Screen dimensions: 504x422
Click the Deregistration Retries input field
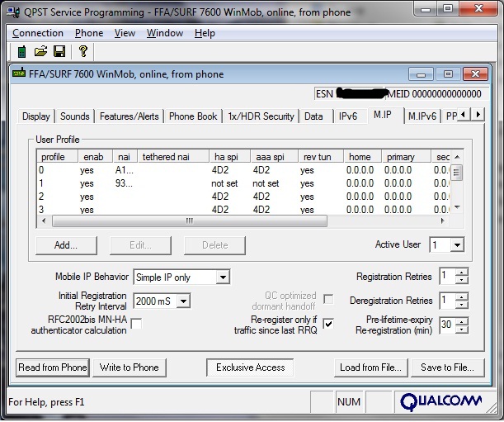tap(447, 301)
